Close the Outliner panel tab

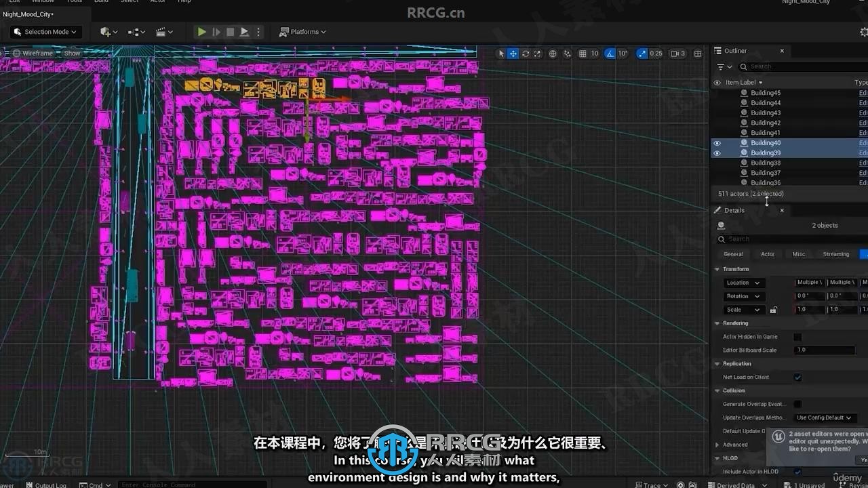point(782,51)
